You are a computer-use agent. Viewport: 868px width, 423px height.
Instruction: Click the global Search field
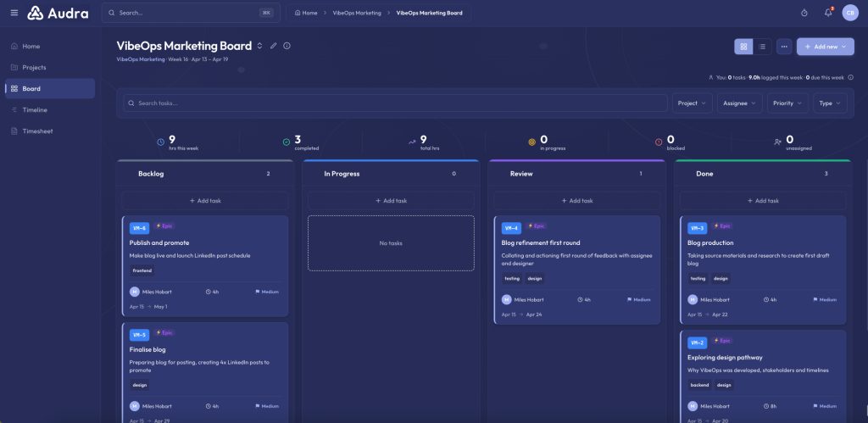coord(191,13)
